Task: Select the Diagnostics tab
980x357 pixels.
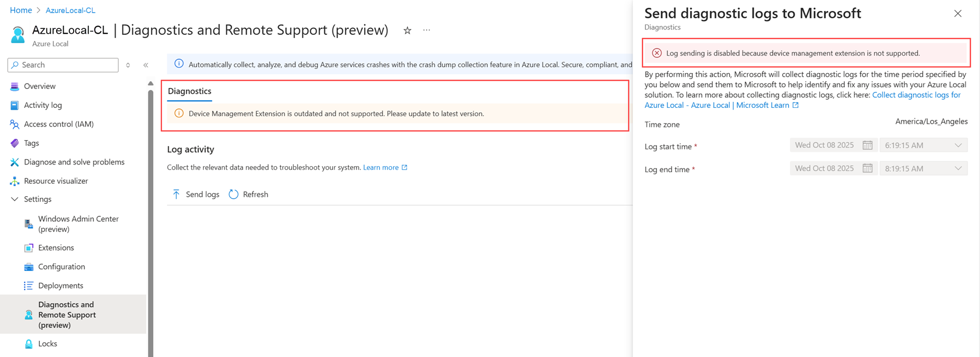Action: [190, 91]
